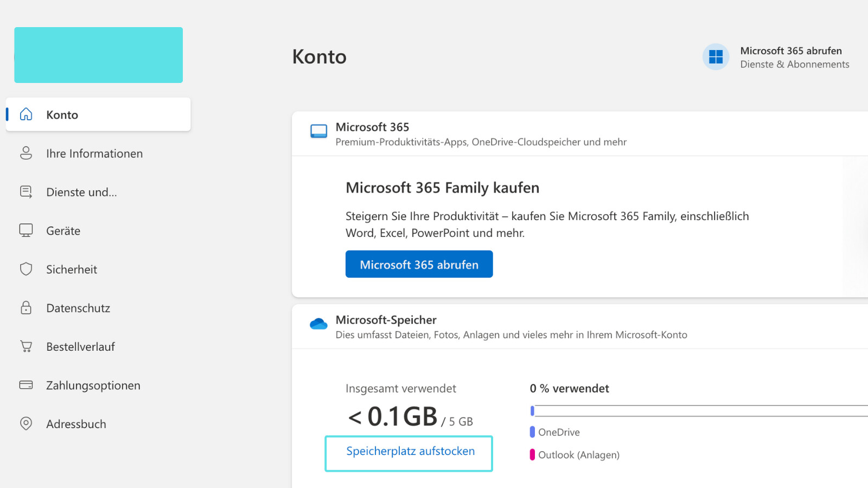868x488 pixels.
Task: Open the Ihre Informationen menu item
Action: pyautogui.click(x=94, y=153)
